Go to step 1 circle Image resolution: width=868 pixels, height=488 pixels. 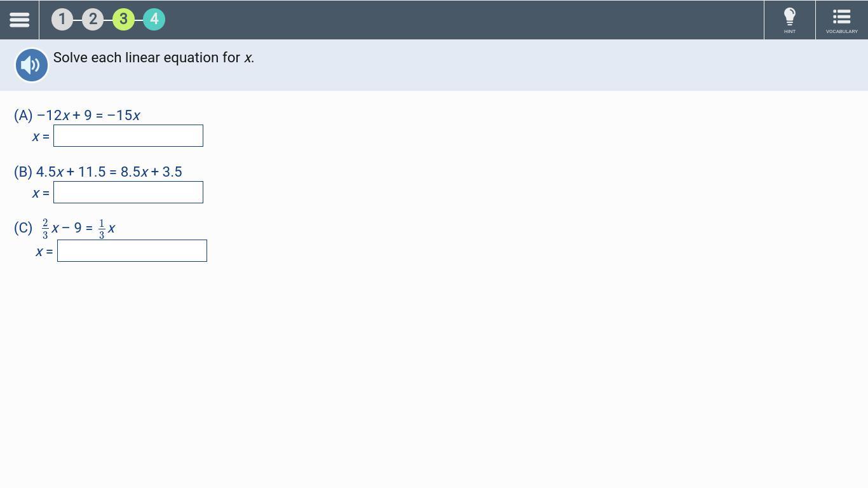pyautogui.click(x=62, y=19)
